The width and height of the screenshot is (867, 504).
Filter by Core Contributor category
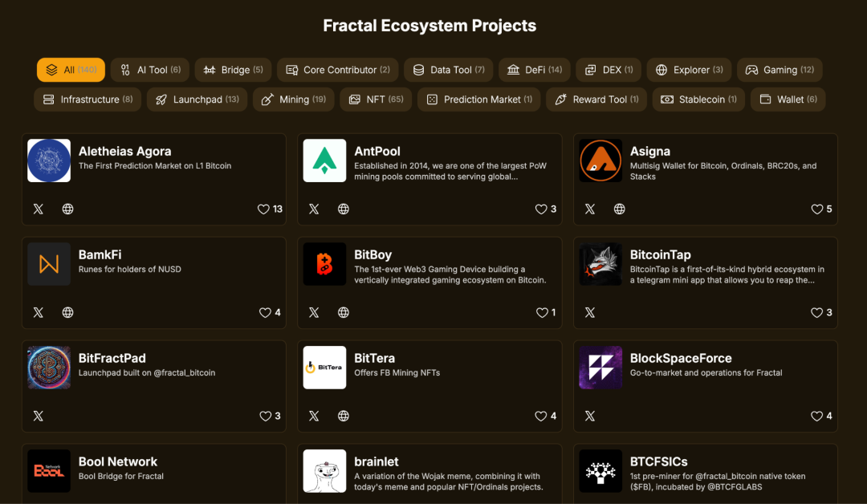coord(337,70)
